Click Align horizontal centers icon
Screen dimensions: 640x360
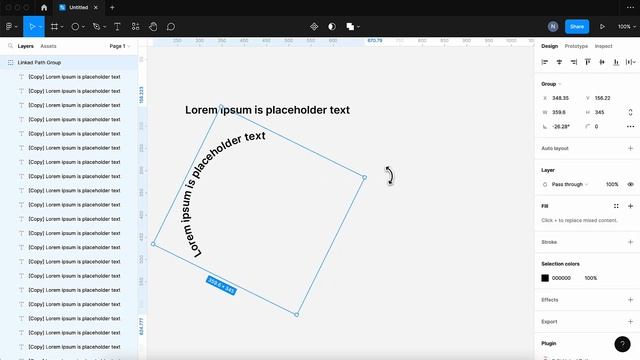tap(559, 62)
